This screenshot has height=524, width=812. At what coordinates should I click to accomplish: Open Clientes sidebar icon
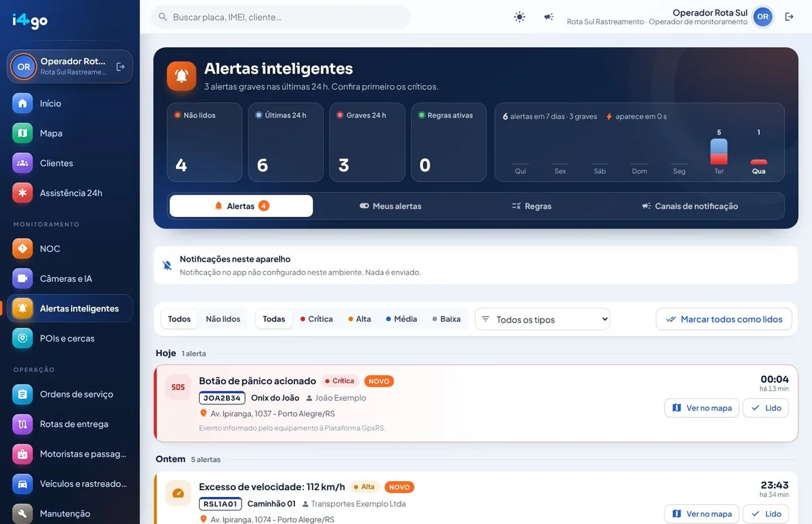[x=22, y=163]
